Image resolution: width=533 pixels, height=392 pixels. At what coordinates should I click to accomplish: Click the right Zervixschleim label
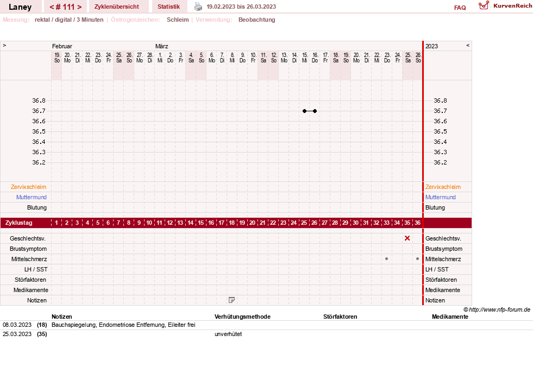443,187
